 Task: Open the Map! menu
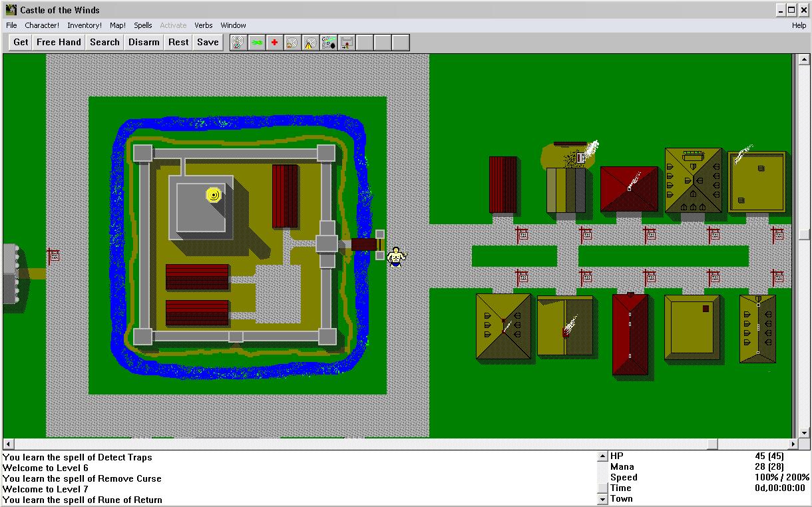pyautogui.click(x=116, y=25)
